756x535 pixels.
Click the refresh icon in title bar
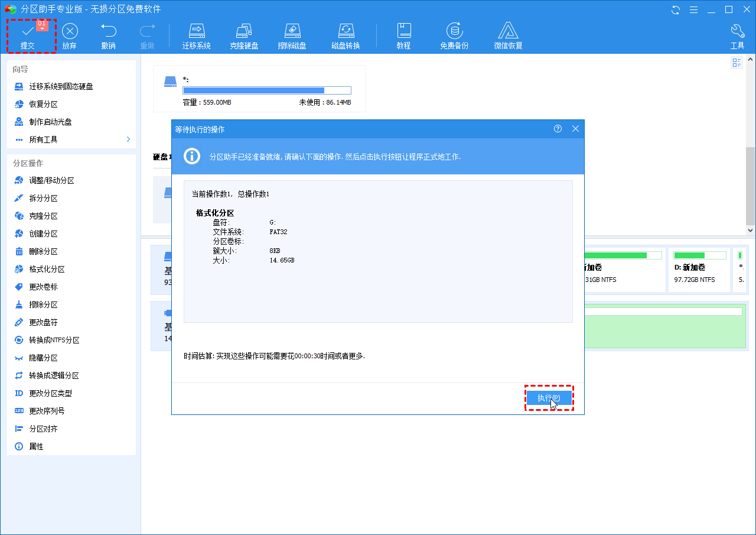coord(675,9)
